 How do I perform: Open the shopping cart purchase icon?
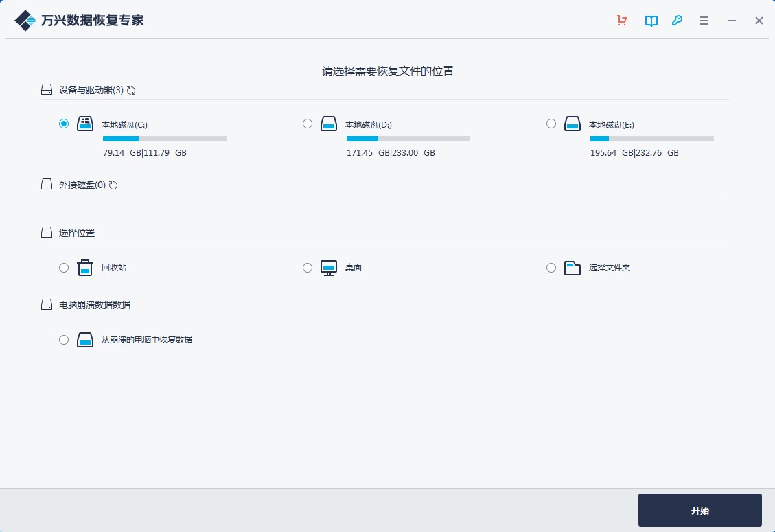[622, 21]
